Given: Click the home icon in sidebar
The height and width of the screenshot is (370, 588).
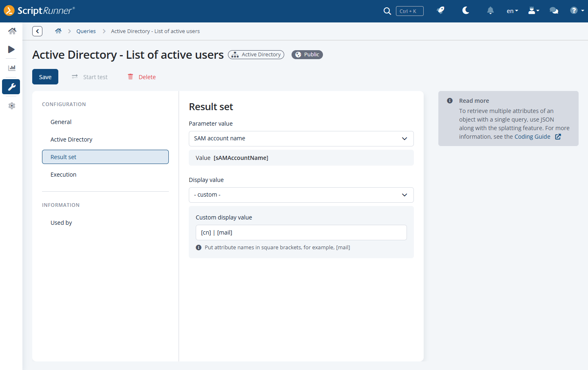Looking at the screenshot, I should tap(12, 31).
